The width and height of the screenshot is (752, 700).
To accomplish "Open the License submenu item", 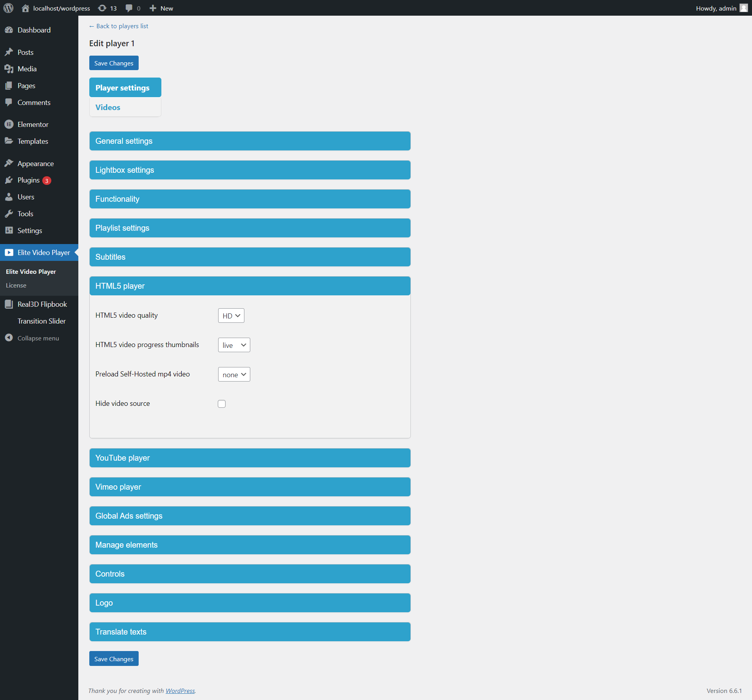I will 16,286.
